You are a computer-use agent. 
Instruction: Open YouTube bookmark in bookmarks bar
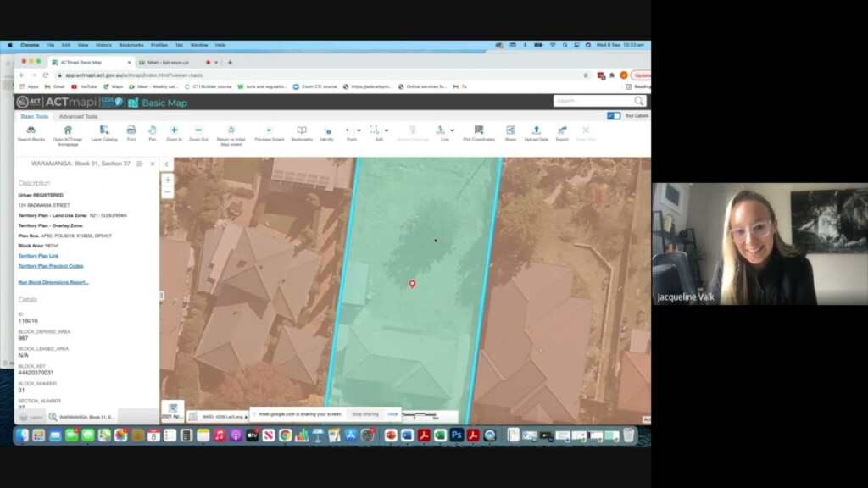click(x=84, y=87)
